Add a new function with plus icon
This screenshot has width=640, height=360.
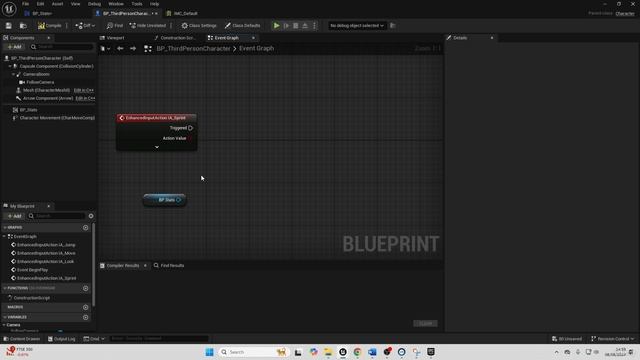(85, 288)
